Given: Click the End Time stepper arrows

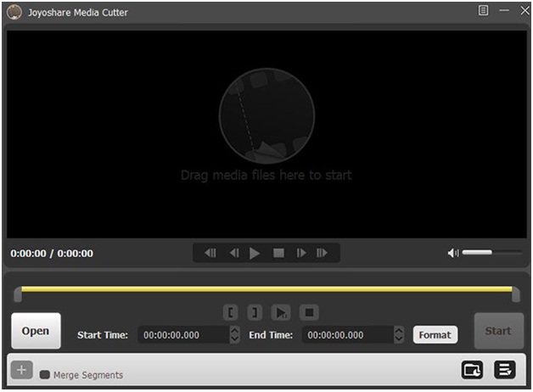Looking at the screenshot, I should coord(400,335).
